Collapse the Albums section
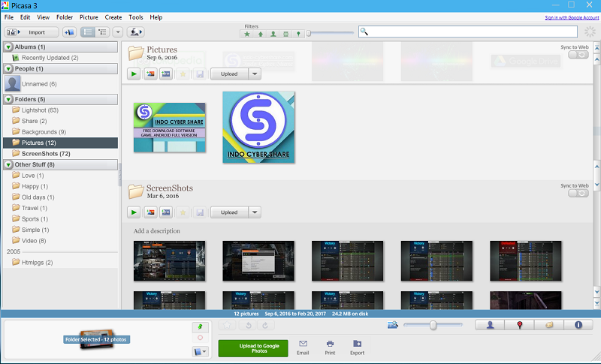This screenshot has height=364, width=601. pyautogui.click(x=8, y=47)
